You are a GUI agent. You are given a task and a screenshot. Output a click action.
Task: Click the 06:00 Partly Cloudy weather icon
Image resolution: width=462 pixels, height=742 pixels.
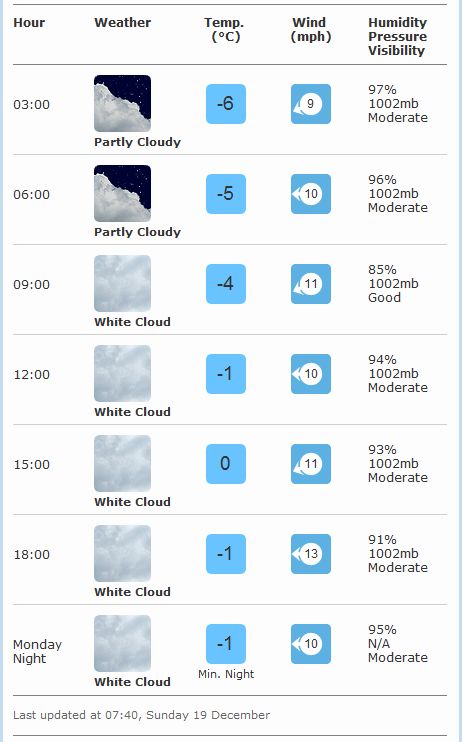pyautogui.click(x=123, y=193)
